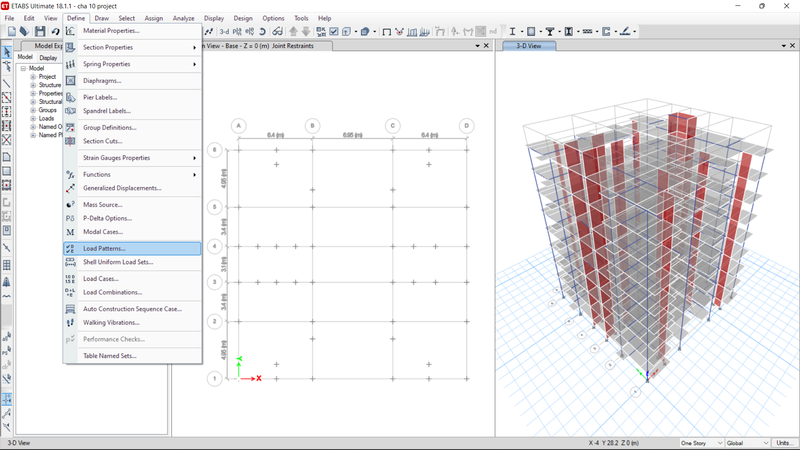Collapse the Model root node
Screen dimensions: 800x450
[23, 68]
